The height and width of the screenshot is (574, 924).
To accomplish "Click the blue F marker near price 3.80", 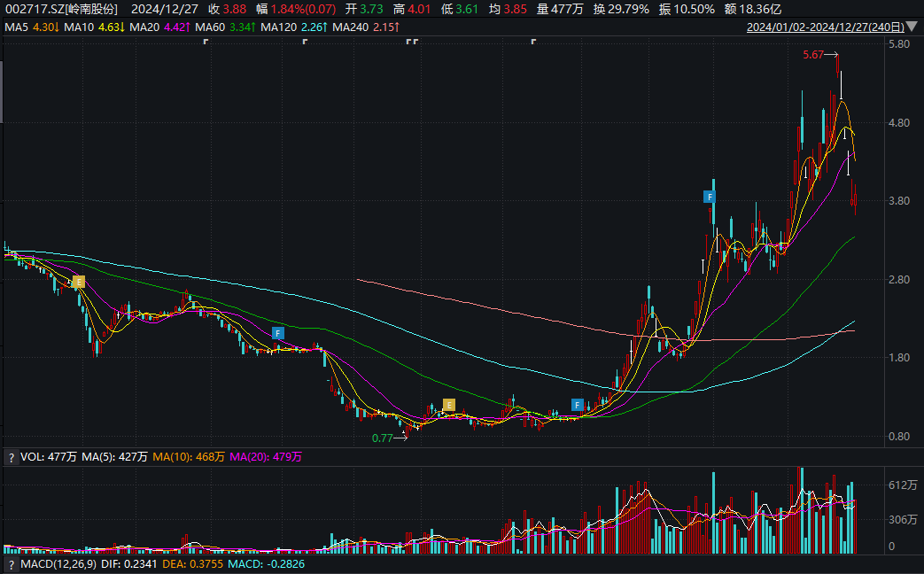I will 710,197.
